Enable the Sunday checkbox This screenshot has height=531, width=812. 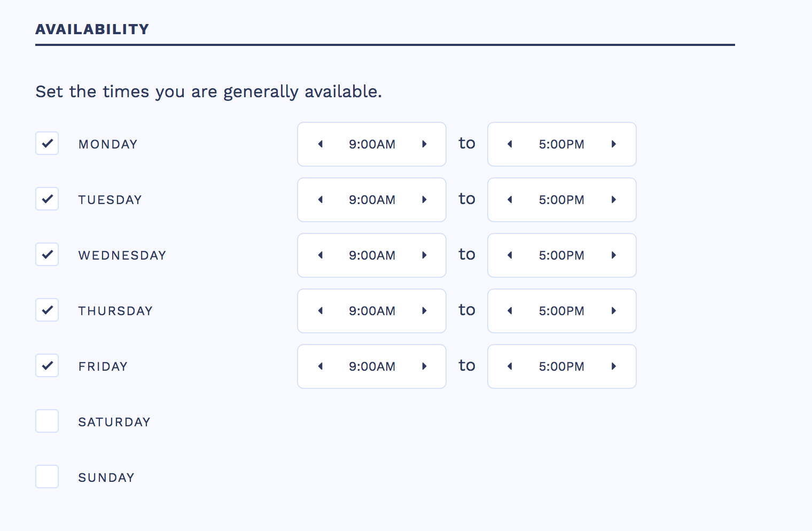pyautogui.click(x=47, y=477)
